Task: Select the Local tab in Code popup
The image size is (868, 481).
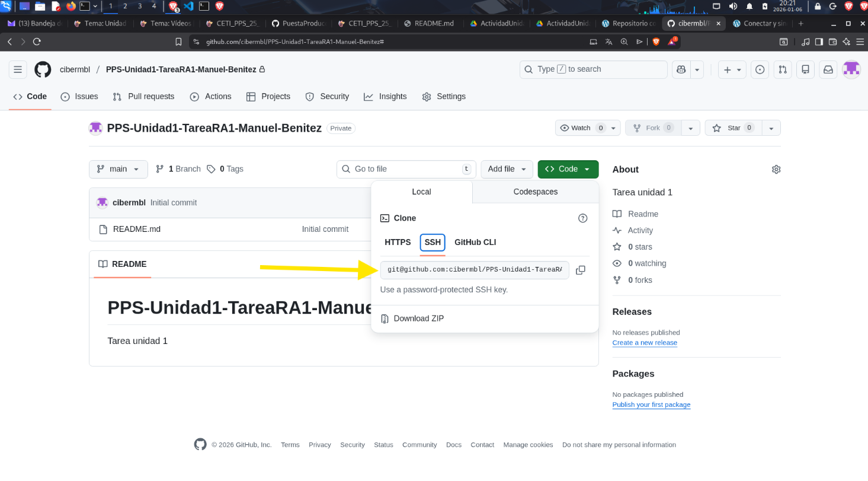Action: pos(422,192)
